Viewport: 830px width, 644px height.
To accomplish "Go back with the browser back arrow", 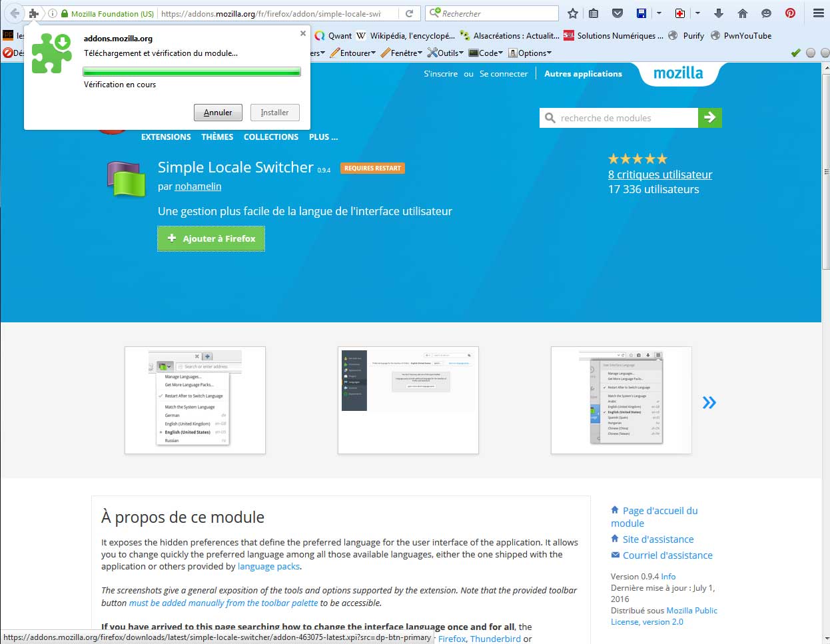I will [15, 13].
